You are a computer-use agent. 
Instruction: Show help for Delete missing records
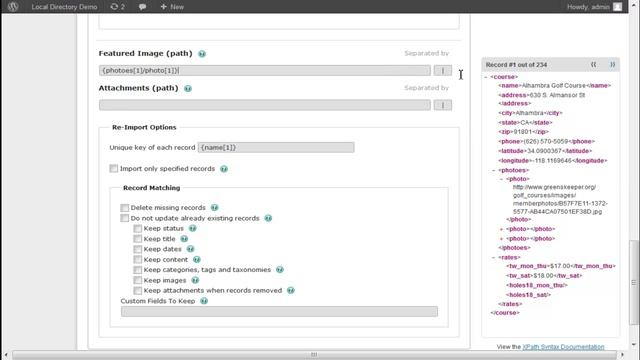[x=214, y=208]
